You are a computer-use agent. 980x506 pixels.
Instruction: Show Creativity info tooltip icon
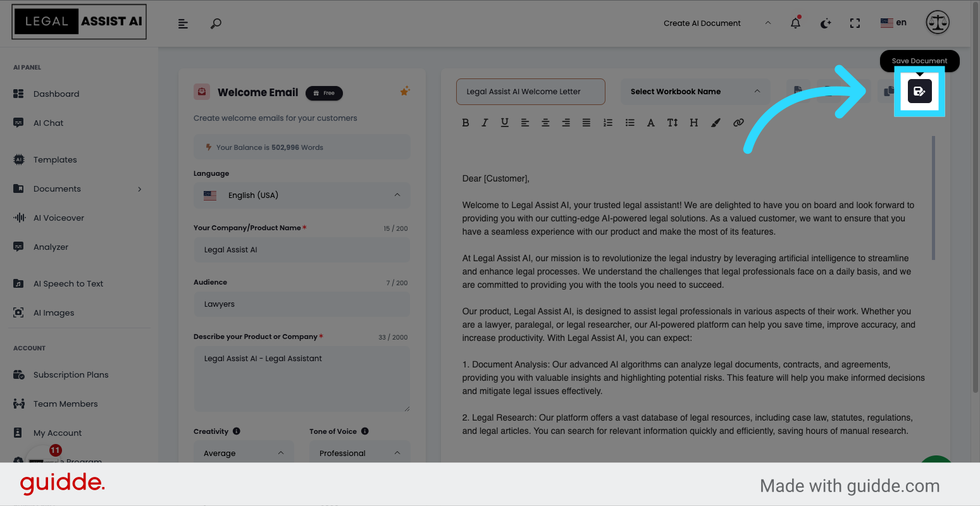coord(236,431)
